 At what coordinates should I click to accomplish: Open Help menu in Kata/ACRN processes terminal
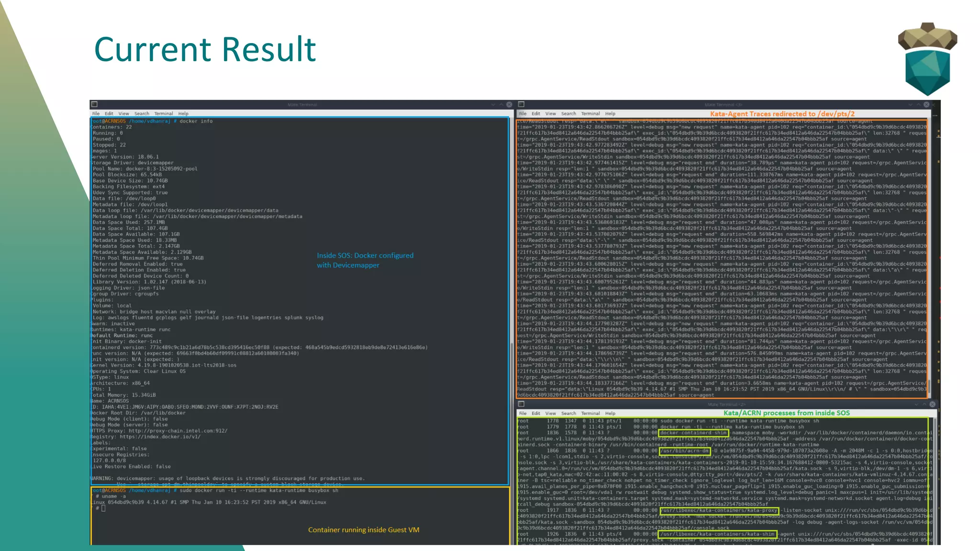(x=610, y=413)
